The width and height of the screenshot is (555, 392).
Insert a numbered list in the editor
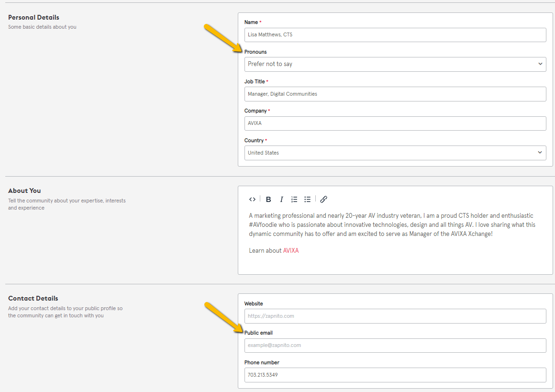294,199
